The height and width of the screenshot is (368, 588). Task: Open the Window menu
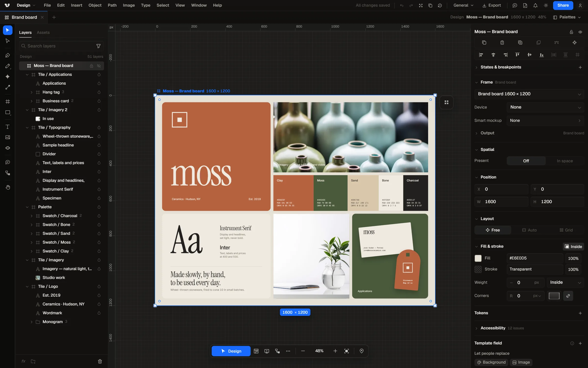[199, 5]
